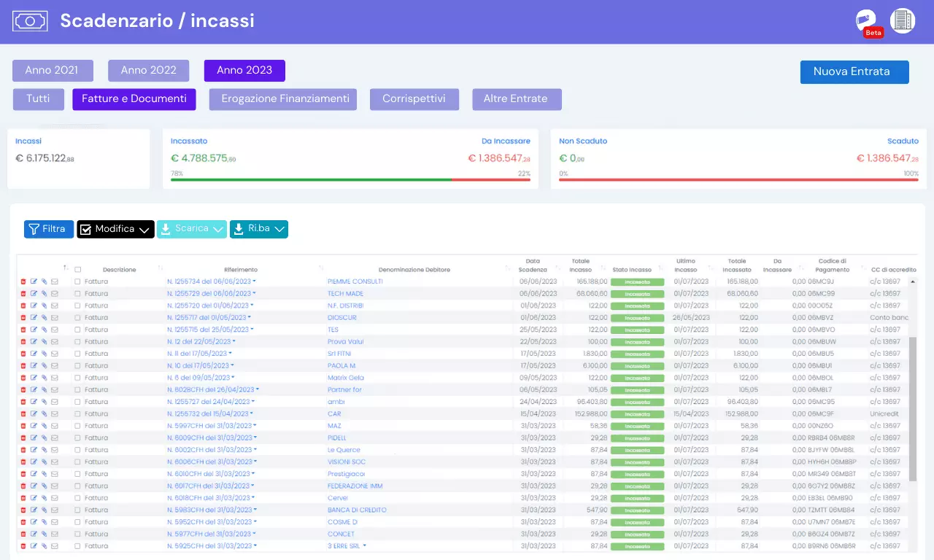The height and width of the screenshot is (560, 934).
Task: Click the Incassato progress bar green section
Action: click(x=311, y=179)
